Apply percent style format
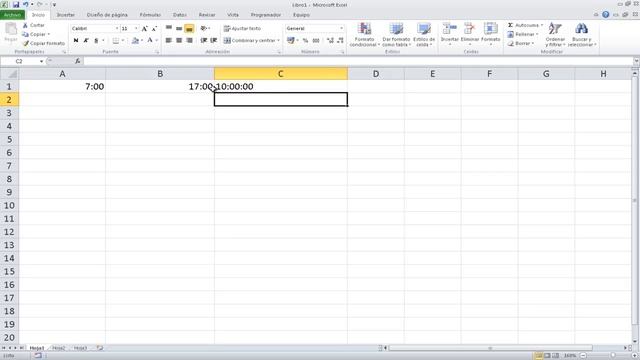This screenshot has width=640, height=360. [x=305, y=40]
